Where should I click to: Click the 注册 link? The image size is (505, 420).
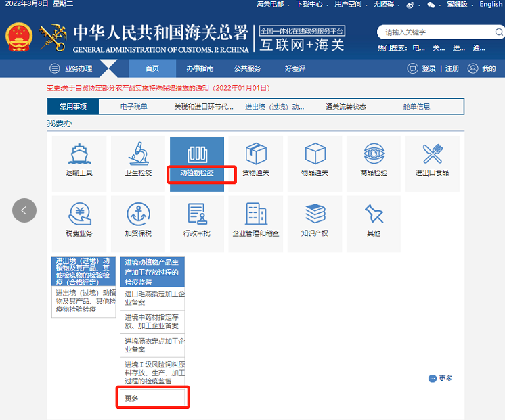(x=452, y=68)
